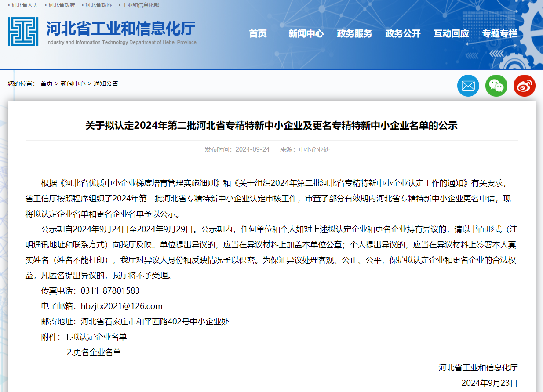The image size is (543, 392).
Task: Visit 工业和信息化部 top link
Action: pyautogui.click(x=140, y=5)
